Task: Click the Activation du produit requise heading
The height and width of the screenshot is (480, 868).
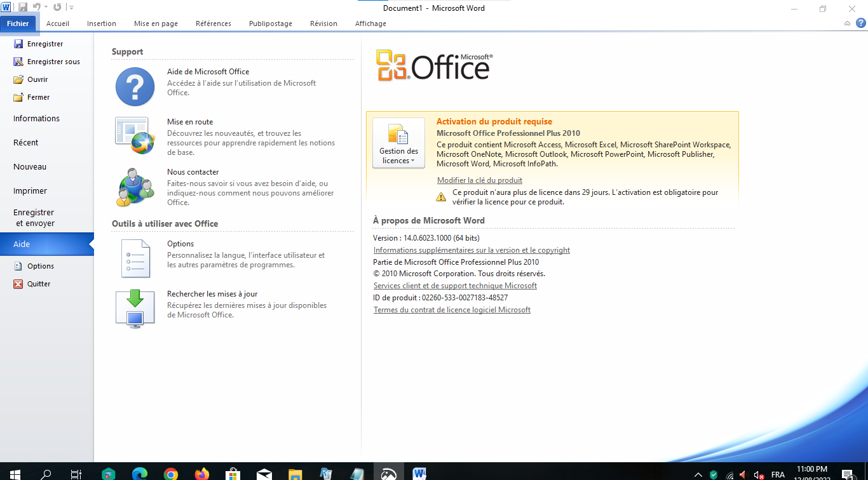Action: click(x=494, y=121)
